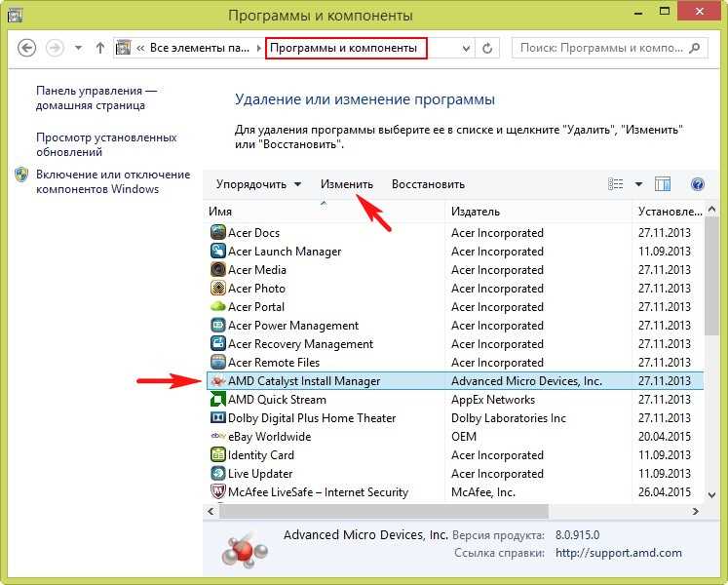Click the 'Изменить' toolbar button
The image size is (728, 585).
click(347, 184)
